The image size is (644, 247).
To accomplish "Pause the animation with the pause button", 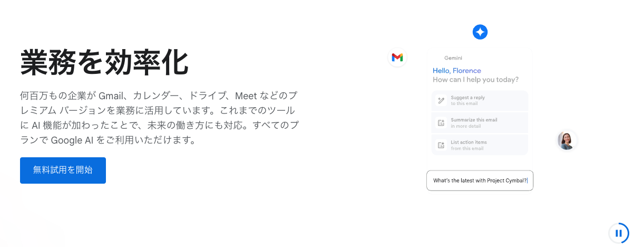I will click(x=619, y=233).
